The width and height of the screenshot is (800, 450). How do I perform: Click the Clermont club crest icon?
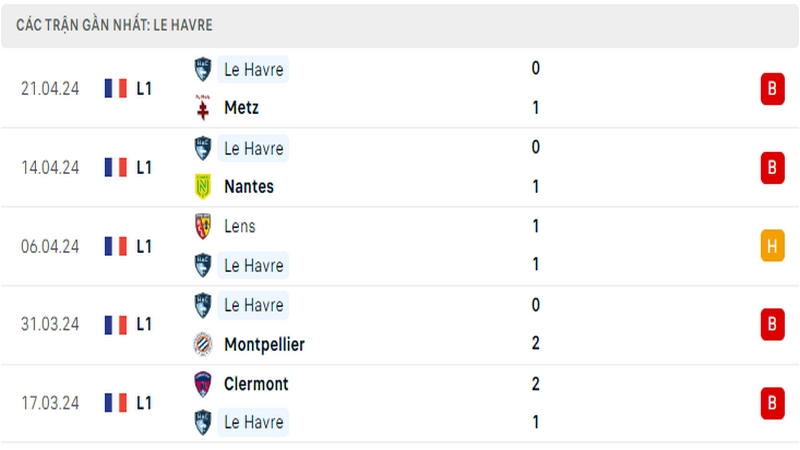click(203, 384)
